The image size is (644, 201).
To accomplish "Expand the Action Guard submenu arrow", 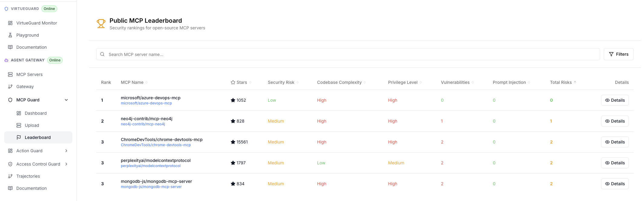I will pos(66,151).
